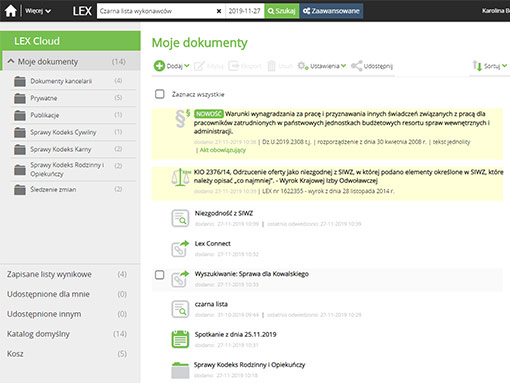Click the green Szukaj search button
Viewport: 510px width, 383px height.
pyautogui.click(x=282, y=11)
